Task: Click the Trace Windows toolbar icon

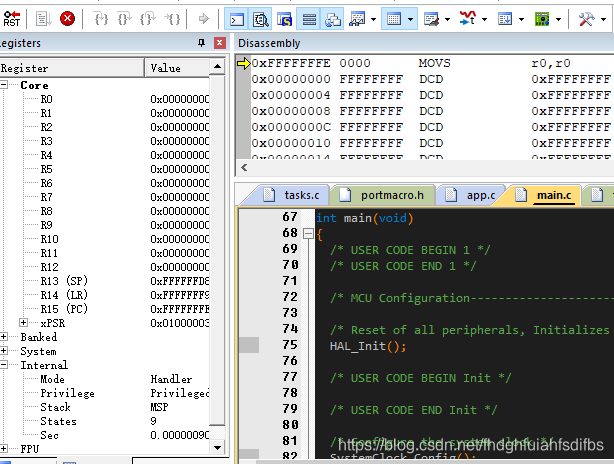Action: click(505, 19)
